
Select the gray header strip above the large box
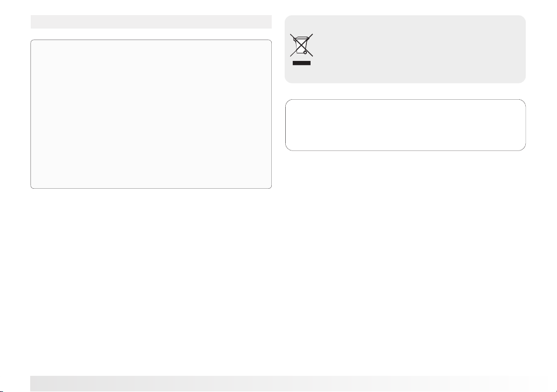point(151,22)
